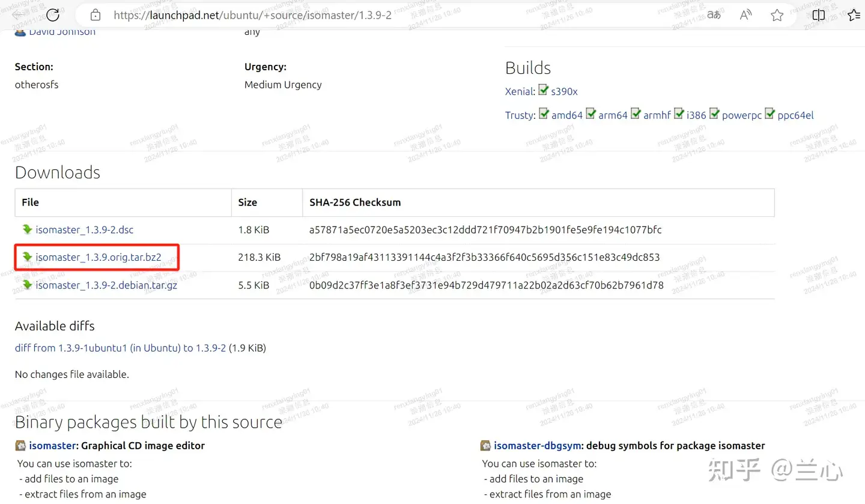Open the split screen icon in the toolbar
Image resolution: width=865 pixels, height=504 pixels.
(x=818, y=15)
